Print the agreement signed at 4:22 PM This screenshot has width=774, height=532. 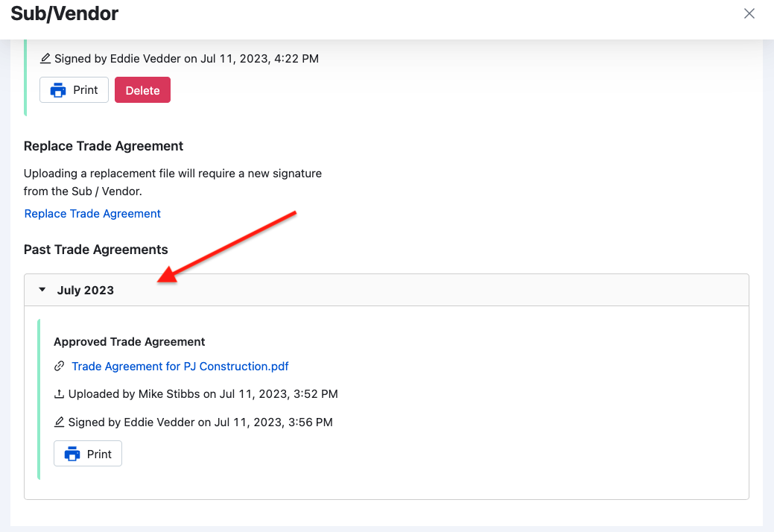[74, 90]
